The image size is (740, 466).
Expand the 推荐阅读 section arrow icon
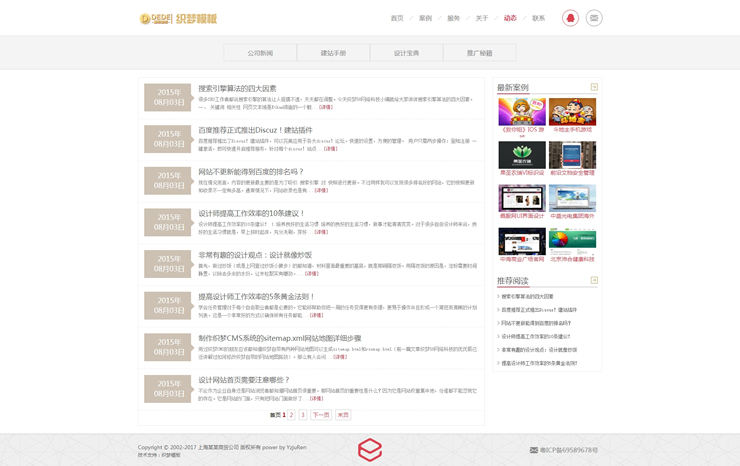(594, 281)
